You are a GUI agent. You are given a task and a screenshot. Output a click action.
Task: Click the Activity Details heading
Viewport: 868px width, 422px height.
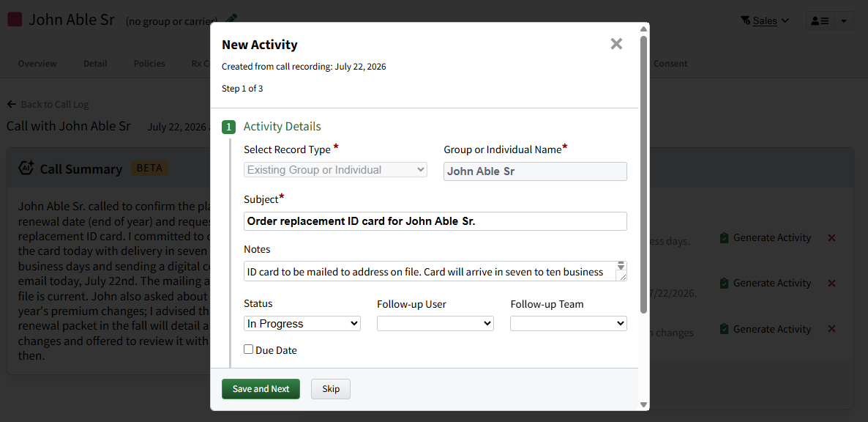click(282, 126)
